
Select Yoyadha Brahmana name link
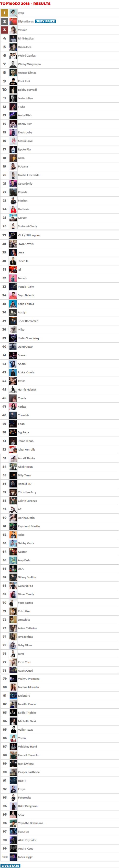pos(31,823)
